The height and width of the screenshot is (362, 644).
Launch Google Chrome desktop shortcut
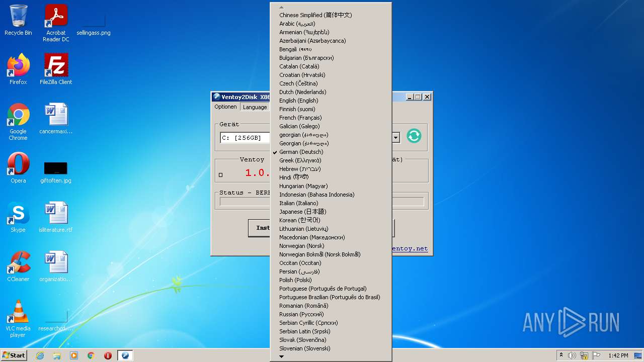coord(18,122)
